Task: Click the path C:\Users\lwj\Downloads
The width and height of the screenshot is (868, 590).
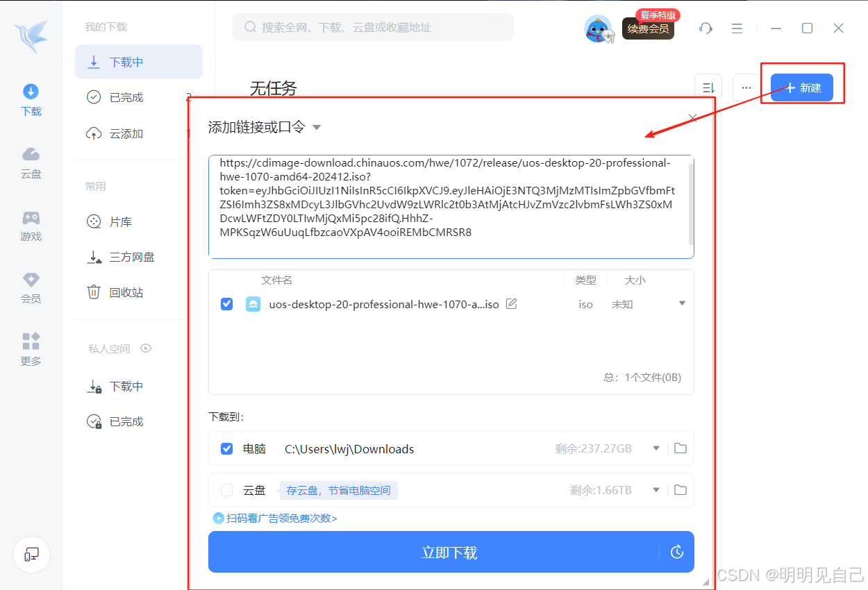Action: coord(349,449)
